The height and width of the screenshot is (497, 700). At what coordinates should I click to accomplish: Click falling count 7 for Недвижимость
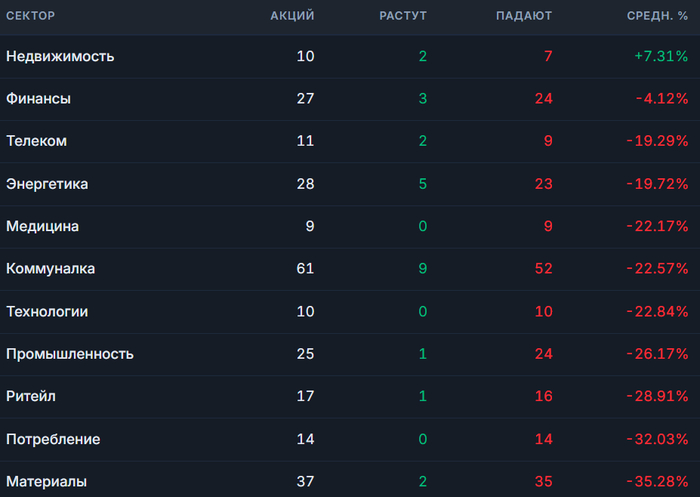[548, 56]
